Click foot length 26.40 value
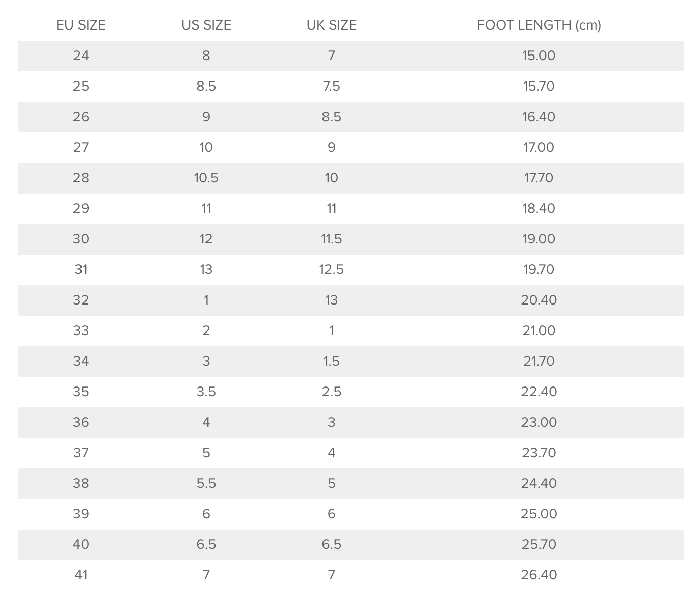 539,575
